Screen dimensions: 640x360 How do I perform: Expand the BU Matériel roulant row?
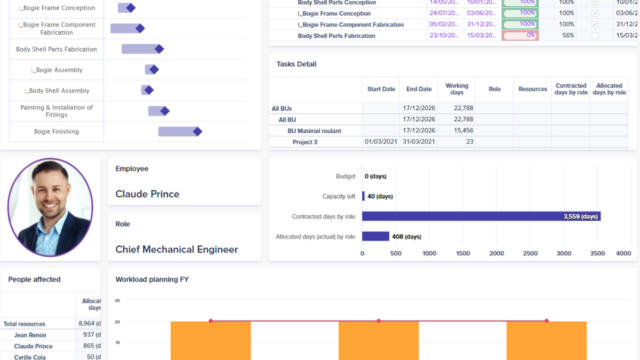(x=314, y=131)
